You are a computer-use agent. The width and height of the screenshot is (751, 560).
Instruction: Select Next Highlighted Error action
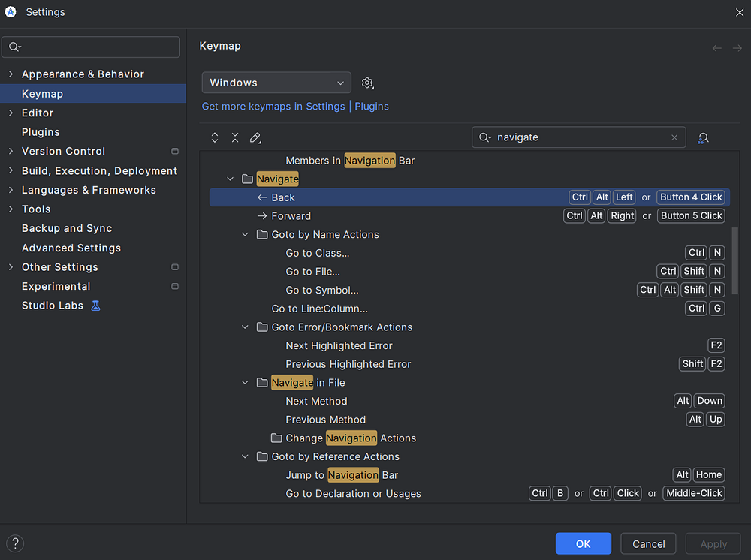[x=469, y=345]
